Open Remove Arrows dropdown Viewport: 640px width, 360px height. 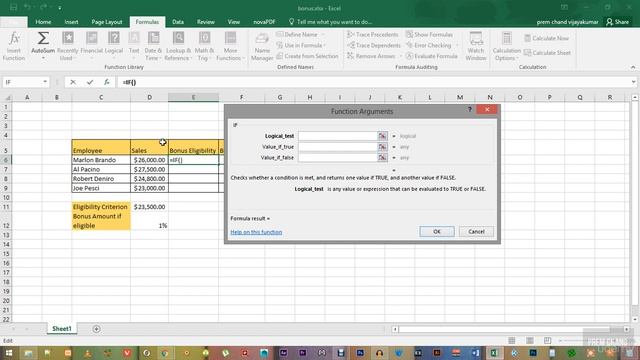click(x=375, y=56)
